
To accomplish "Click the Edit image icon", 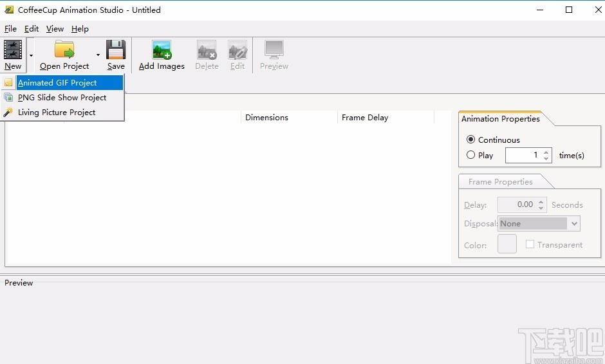I will [x=237, y=50].
